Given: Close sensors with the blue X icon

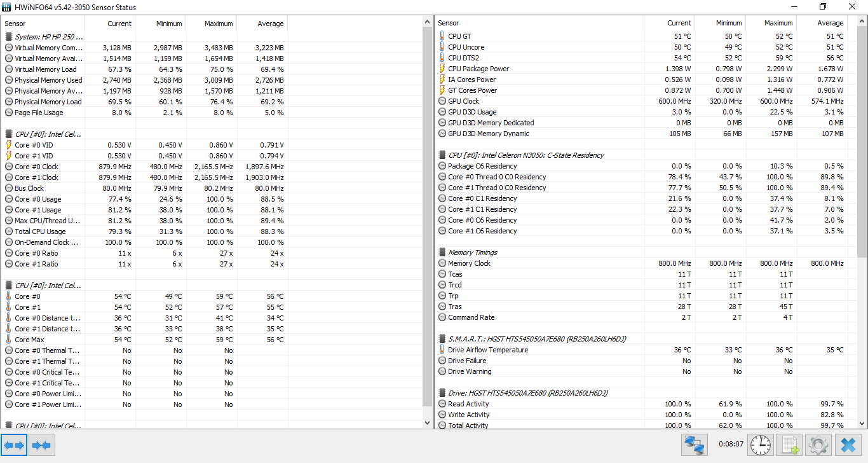Looking at the screenshot, I should pyautogui.click(x=847, y=445).
